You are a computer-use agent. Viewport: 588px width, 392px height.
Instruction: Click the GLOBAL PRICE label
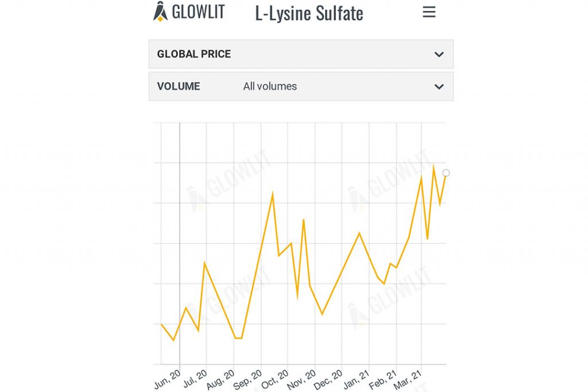pos(194,54)
